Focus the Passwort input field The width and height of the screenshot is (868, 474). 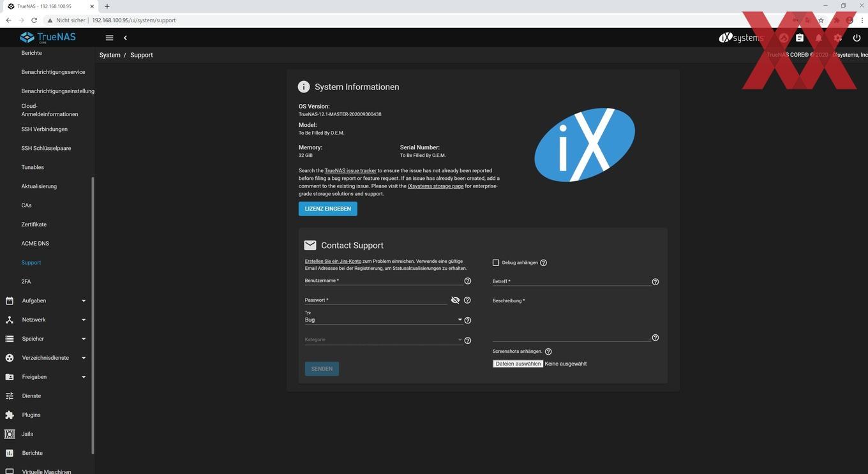point(376,300)
